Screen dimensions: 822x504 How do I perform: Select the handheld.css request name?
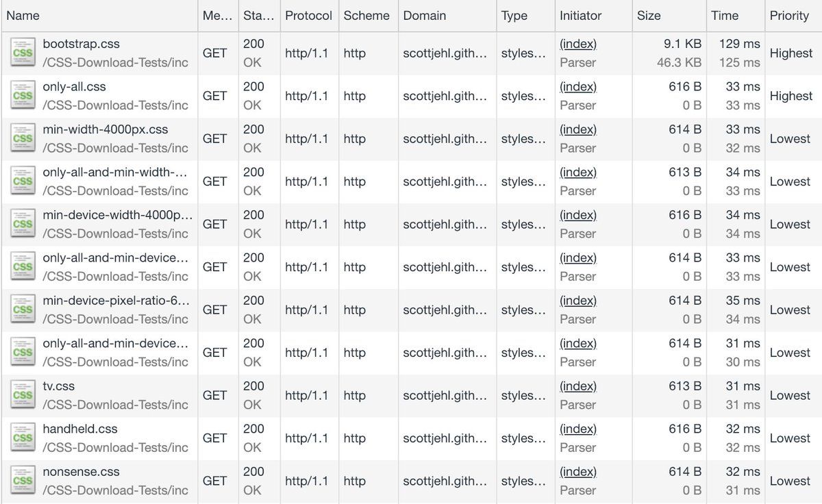coord(80,429)
